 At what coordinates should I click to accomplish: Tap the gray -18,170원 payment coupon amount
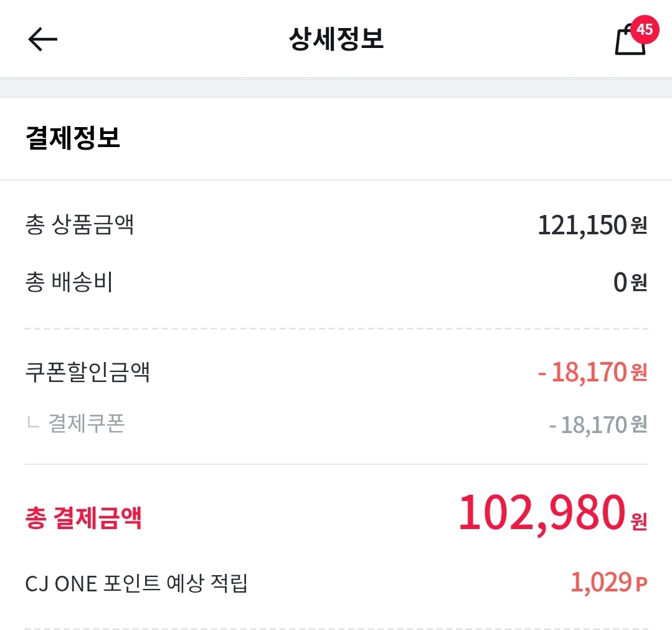coord(599,424)
